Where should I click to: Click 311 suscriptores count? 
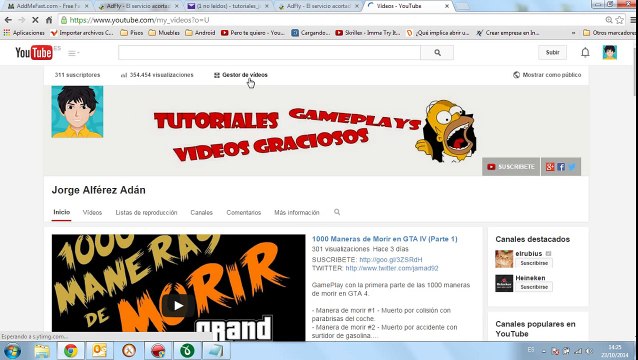(x=77, y=75)
